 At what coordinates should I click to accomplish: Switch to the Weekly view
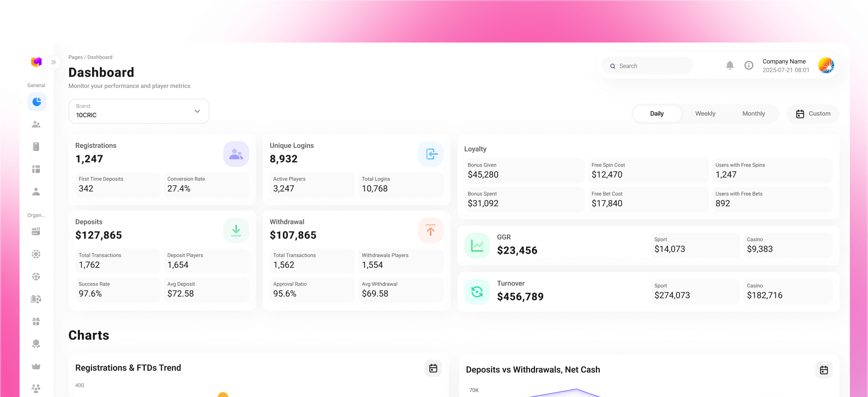coord(705,113)
